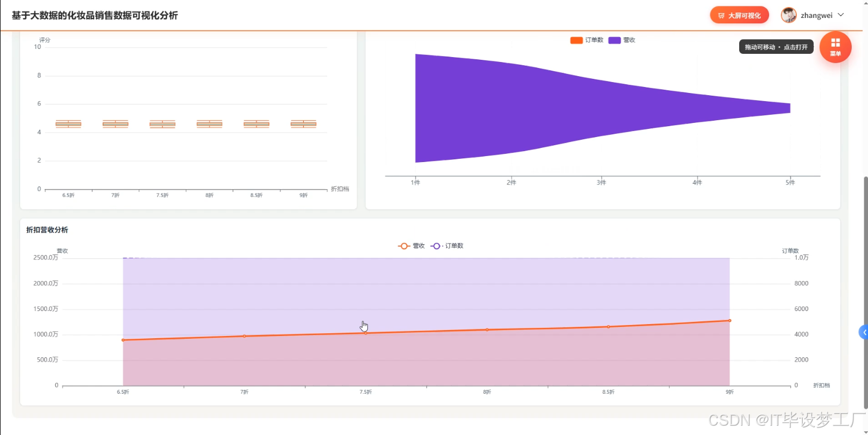Toggle the 订单数 legend in 折扣营收分析
The width and height of the screenshot is (868, 435).
(x=447, y=246)
